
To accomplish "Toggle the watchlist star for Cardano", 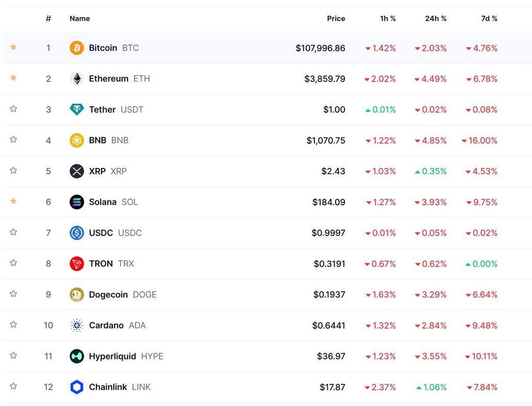I will click(x=13, y=325).
